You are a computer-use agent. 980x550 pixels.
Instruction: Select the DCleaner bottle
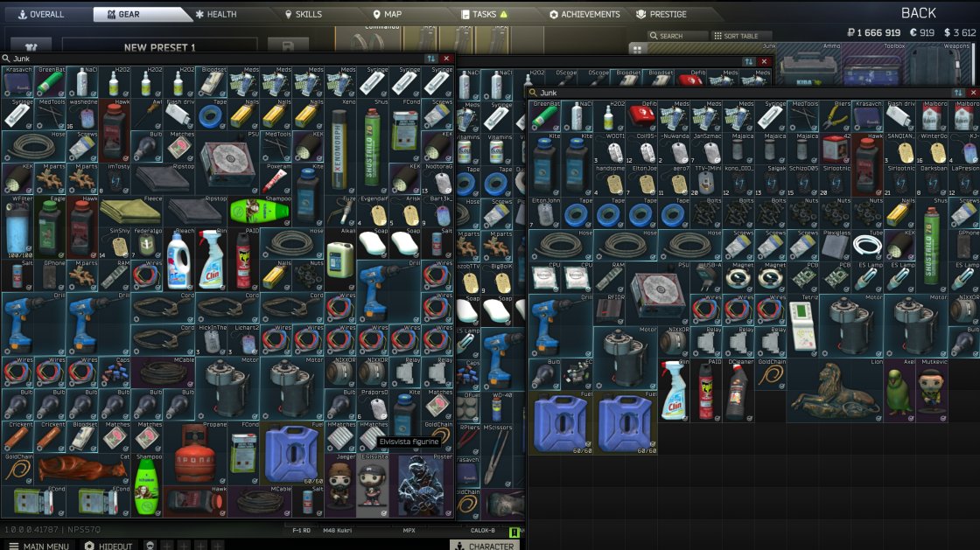[738, 390]
